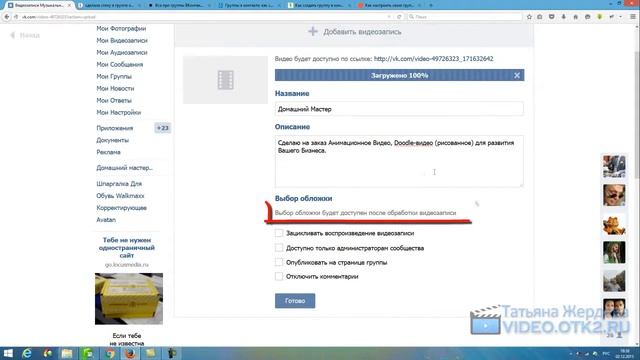
Task: Launch Internet Explorer from taskbar
Action: point(27,353)
